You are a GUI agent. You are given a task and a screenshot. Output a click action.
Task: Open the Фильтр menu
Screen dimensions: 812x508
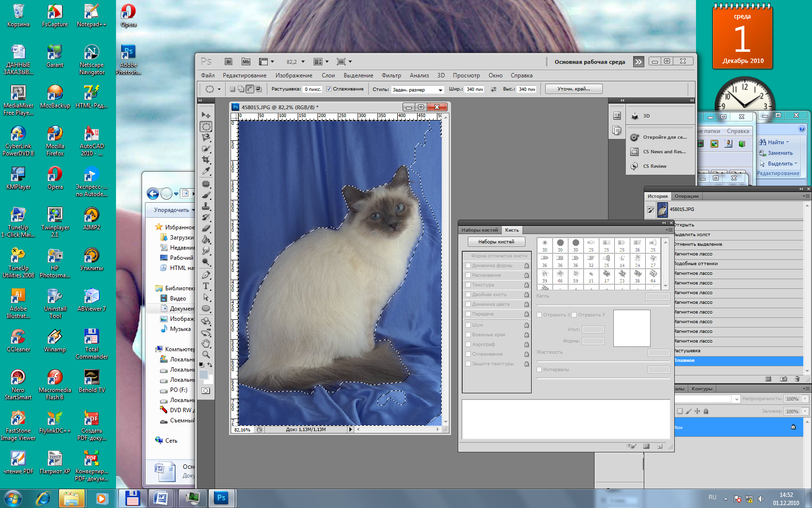[391, 75]
